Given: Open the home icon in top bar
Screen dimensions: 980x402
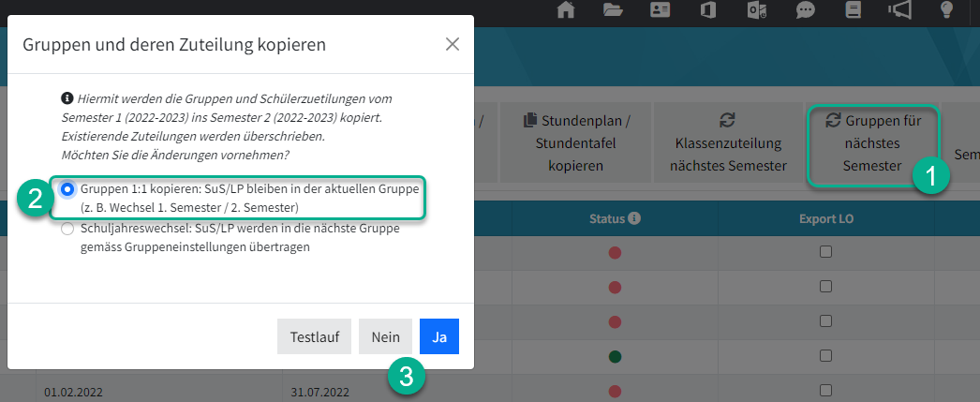Looking at the screenshot, I should (x=566, y=10).
